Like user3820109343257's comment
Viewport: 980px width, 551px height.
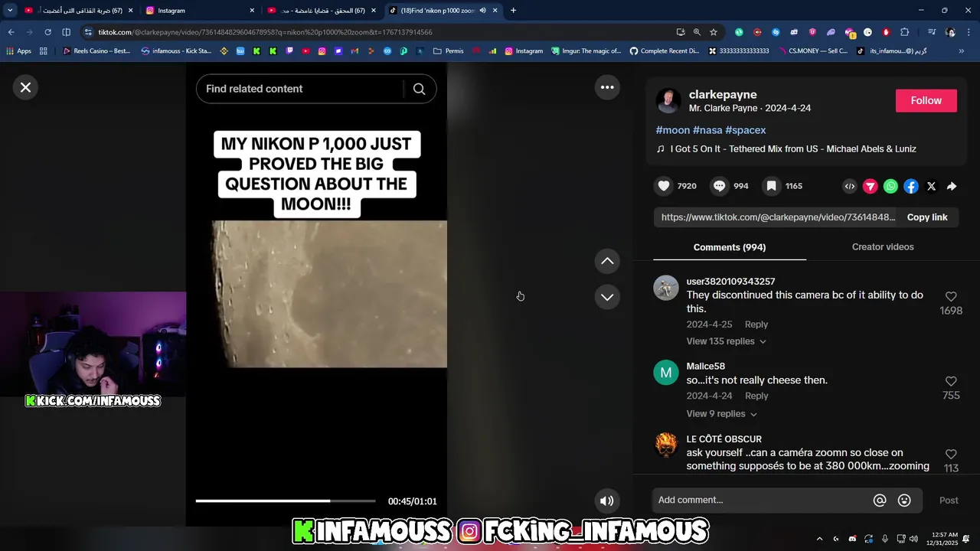951,297
